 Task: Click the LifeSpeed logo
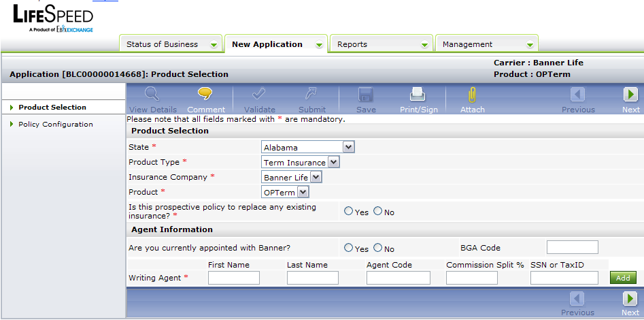(54, 18)
